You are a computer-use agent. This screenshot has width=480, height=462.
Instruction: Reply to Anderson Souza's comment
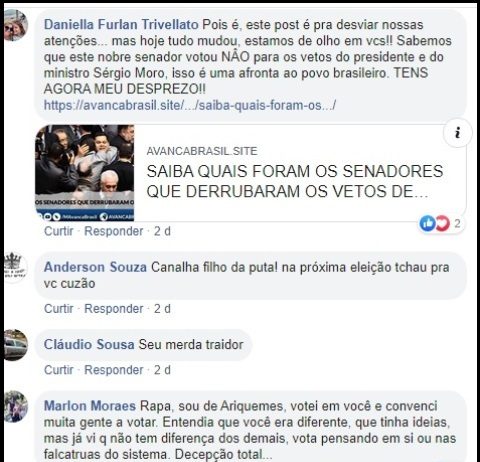pos(114,309)
